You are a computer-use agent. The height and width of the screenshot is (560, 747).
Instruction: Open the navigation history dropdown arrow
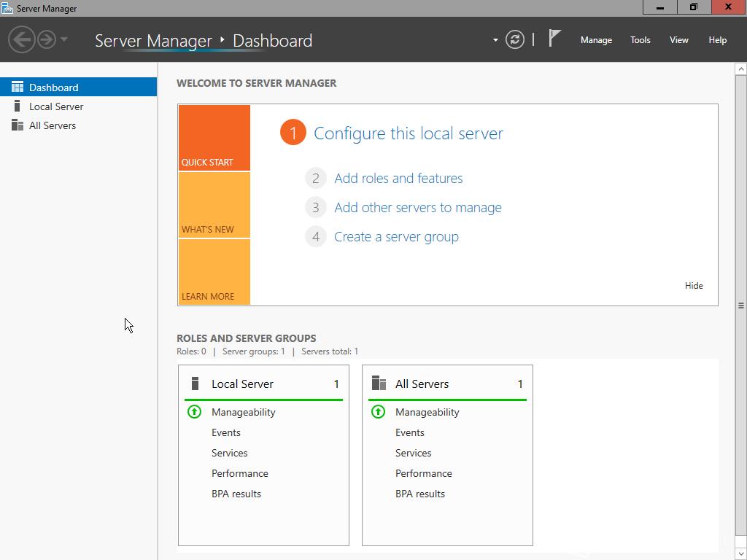click(64, 39)
